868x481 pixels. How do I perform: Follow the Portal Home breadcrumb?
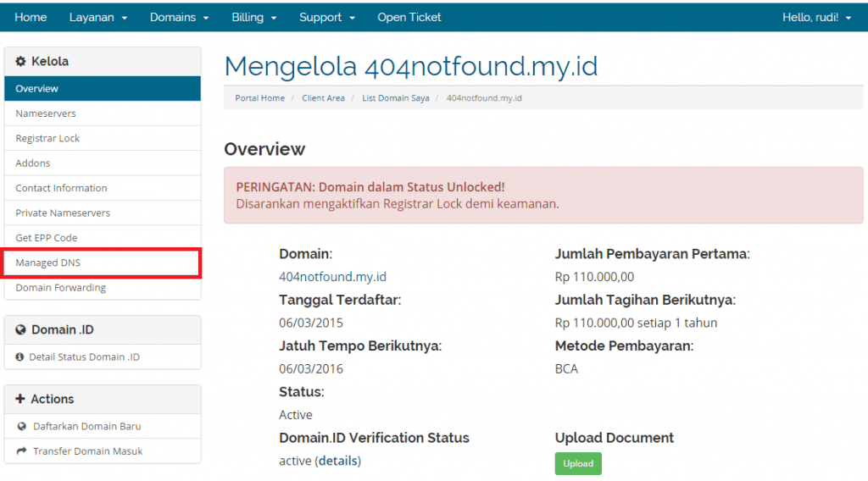point(259,98)
